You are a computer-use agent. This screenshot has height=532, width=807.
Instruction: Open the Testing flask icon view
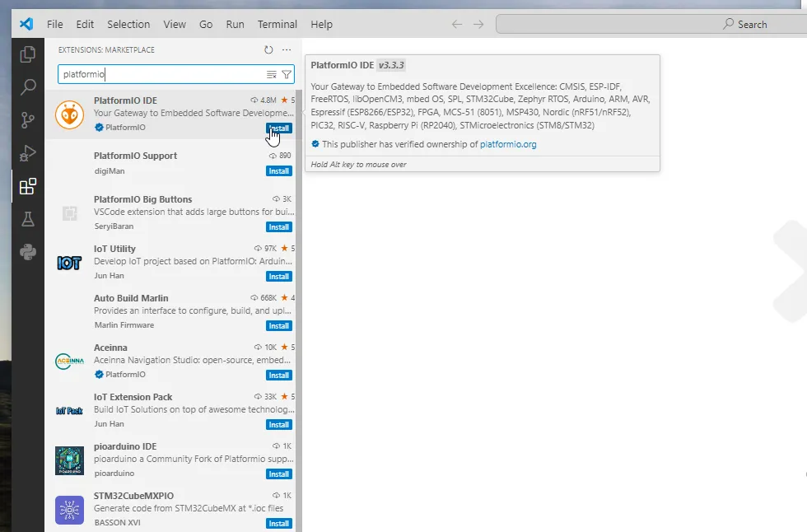tap(28, 219)
